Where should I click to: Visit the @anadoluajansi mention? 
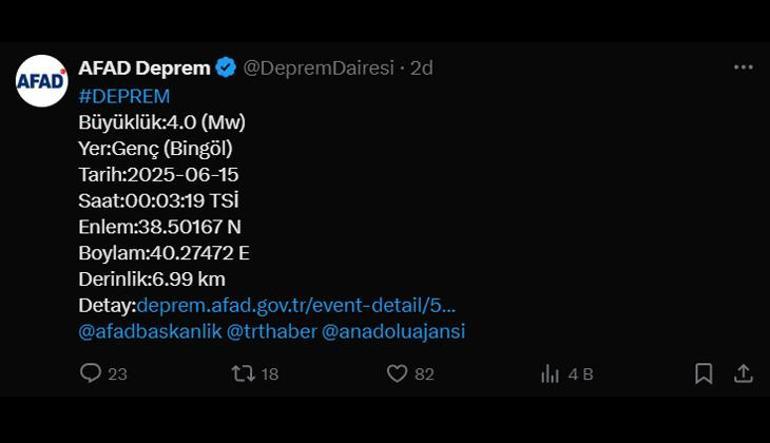393,332
